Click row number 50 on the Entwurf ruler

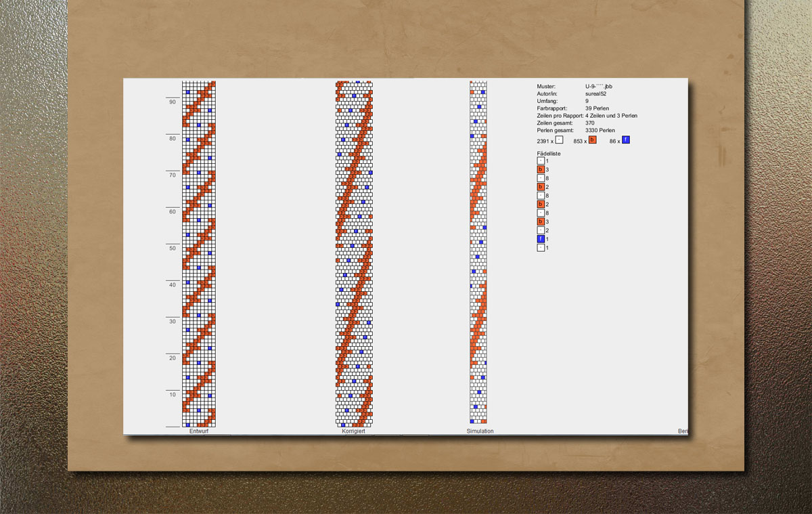tap(173, 249)
